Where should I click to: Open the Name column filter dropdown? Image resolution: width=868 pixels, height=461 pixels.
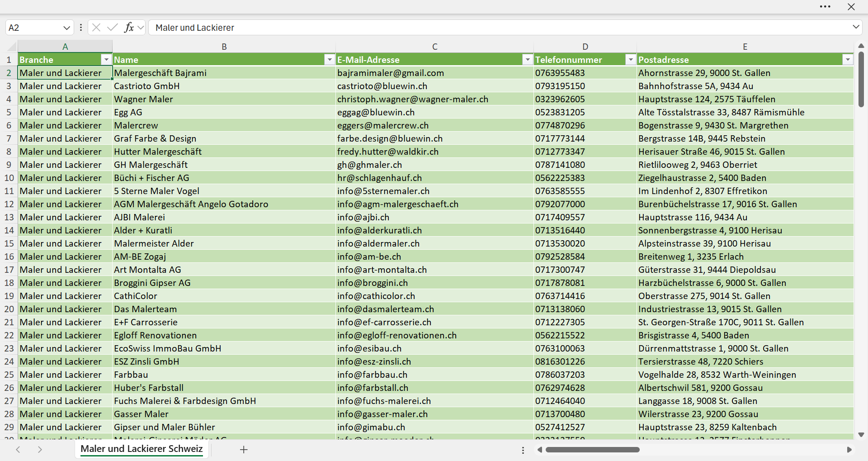click(x=330, y=60)
